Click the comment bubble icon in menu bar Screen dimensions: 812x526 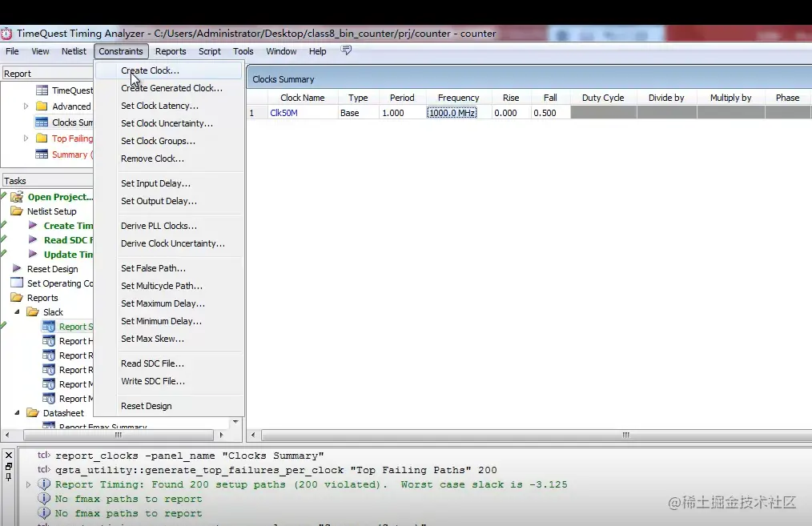346,50
